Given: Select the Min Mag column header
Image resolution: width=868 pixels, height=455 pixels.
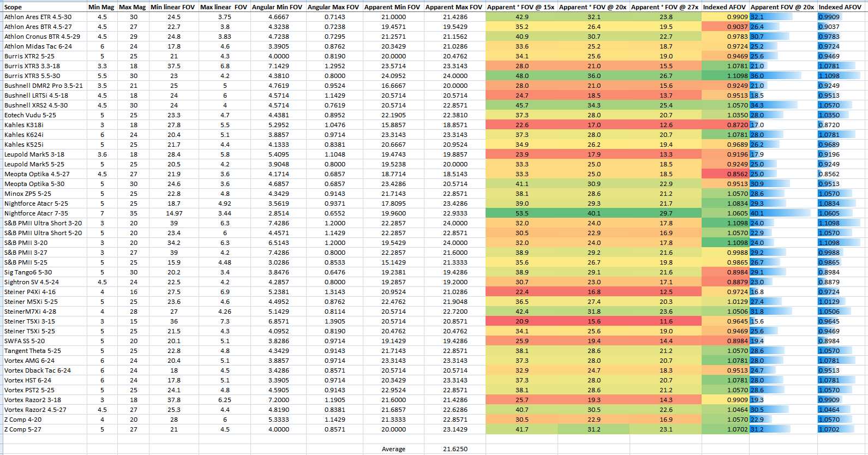Looking at the screenshot, I should pos(101,7).
